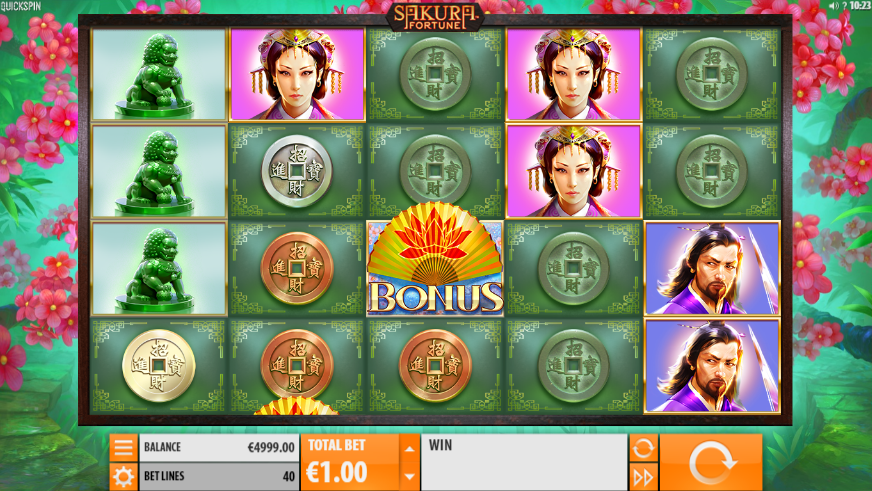The image size is (872, 491).
Task: Decrease total bet with the down arrow
Action: 410,477
